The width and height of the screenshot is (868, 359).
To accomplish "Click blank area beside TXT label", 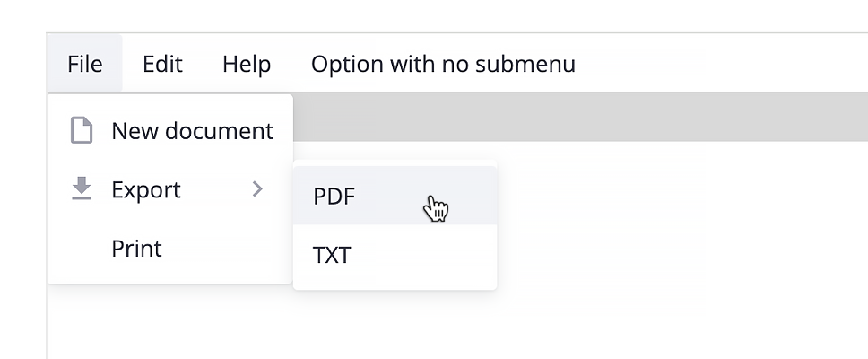I will 423,254.
